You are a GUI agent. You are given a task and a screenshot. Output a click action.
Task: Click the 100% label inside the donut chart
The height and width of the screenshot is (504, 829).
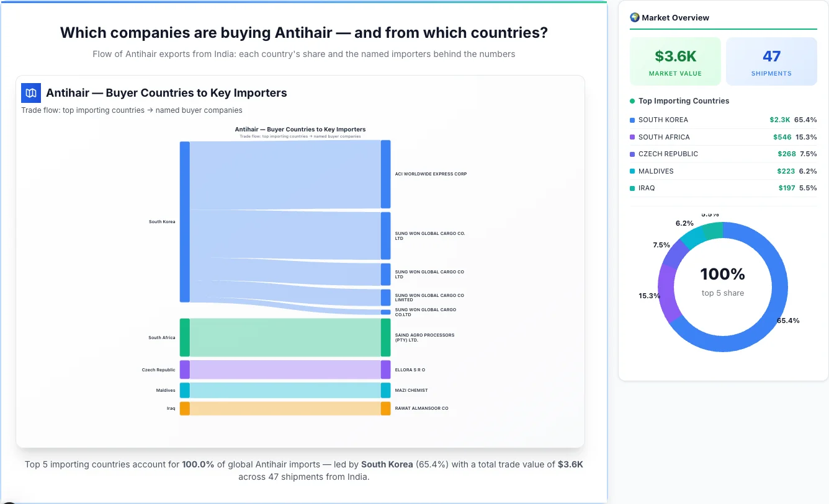click(723, 274)
